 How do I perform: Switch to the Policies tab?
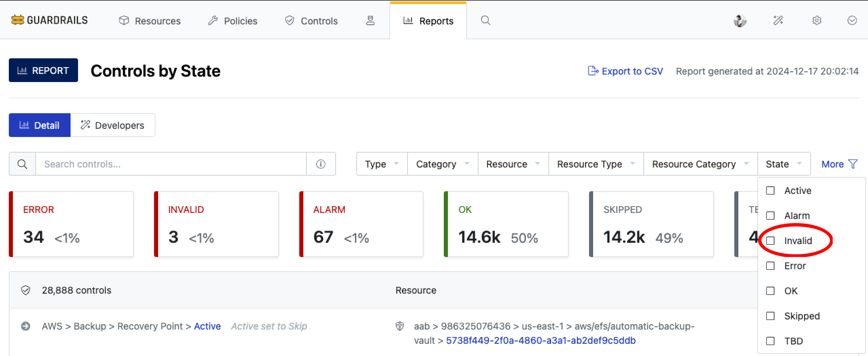[x=233, y=21]
